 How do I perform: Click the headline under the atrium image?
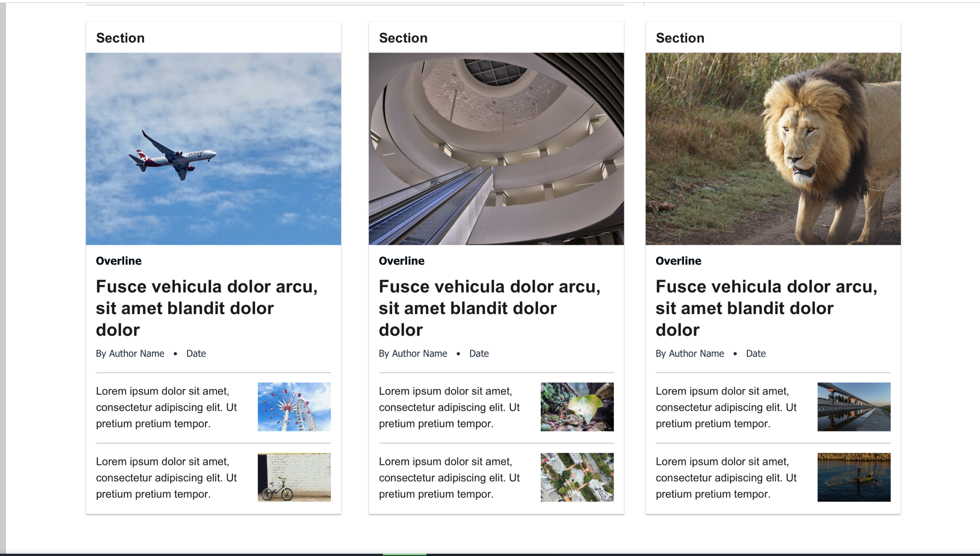pos(490,308)
